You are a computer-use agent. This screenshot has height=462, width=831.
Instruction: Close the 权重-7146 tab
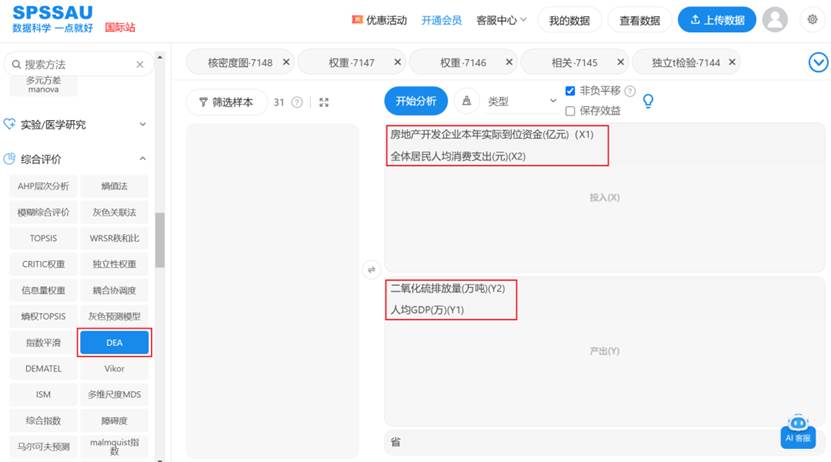point(509,62)
